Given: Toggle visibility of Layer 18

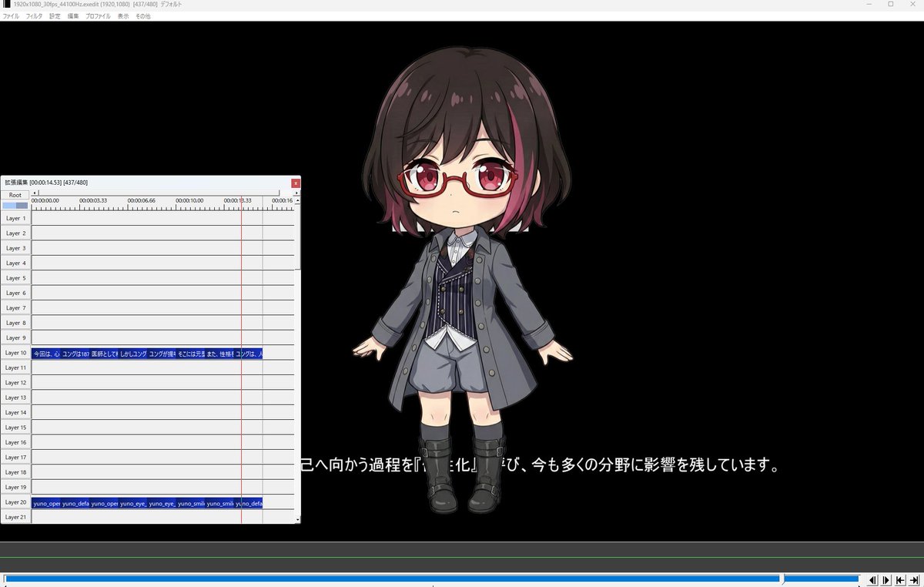Looking at the screenshot, I should (15, 471).
